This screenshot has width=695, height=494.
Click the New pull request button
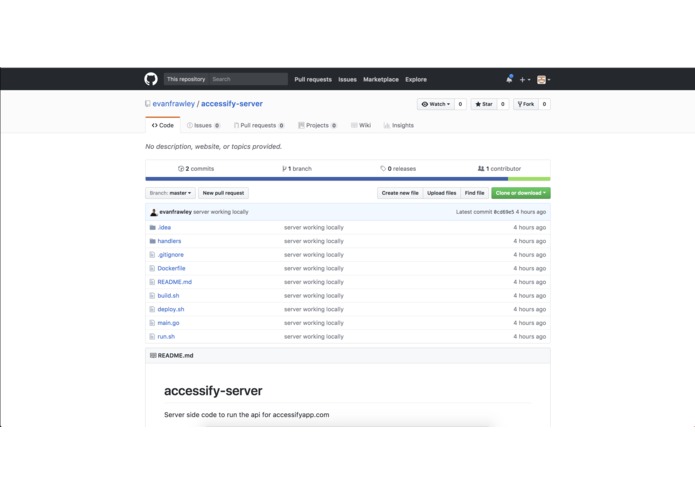point(223,193)
